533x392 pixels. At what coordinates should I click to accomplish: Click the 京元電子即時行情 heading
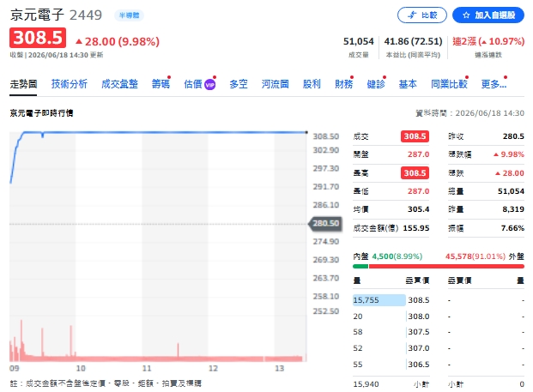pos(41,113)
